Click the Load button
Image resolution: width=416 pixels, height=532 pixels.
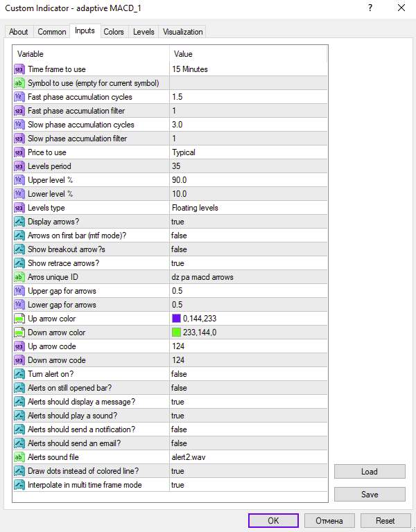pos(370,472)
